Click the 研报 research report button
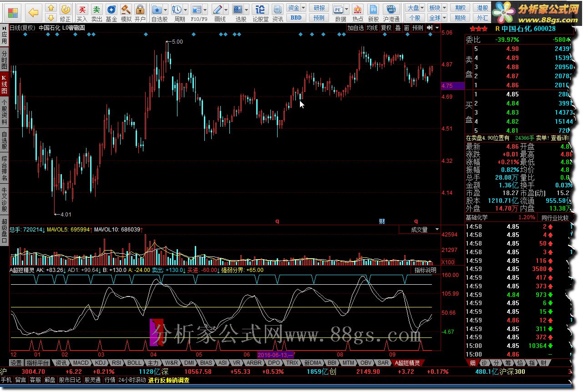Image resolution: width=583 pixels, height=392 pixels. tap(319, 8)
